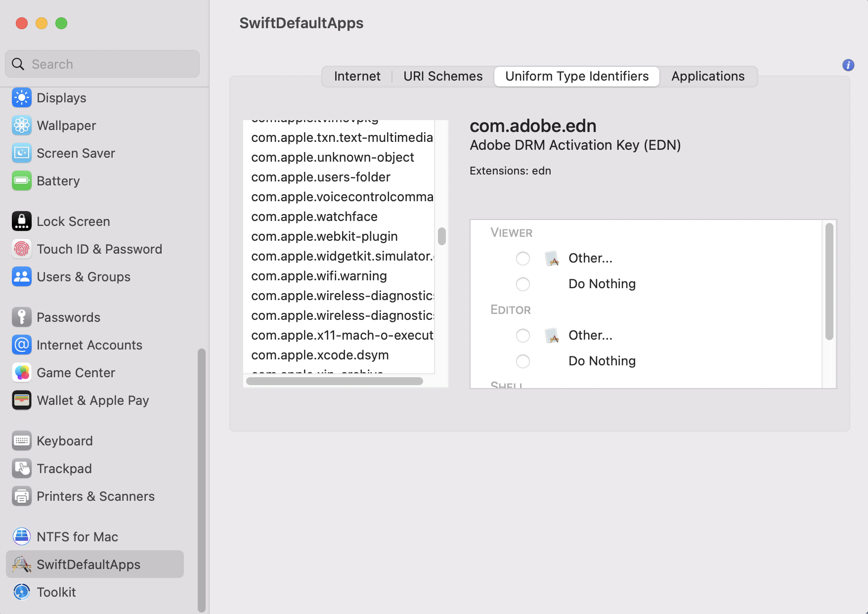The height and width of the screenshot is (614, 868).
Task: Minimize window with yellow button
Action: click(42, 23)
